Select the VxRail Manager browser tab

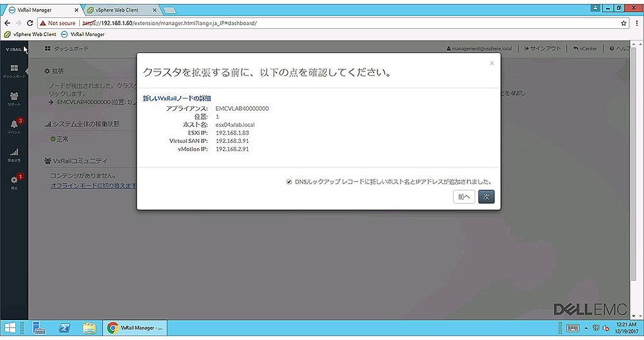35,10
